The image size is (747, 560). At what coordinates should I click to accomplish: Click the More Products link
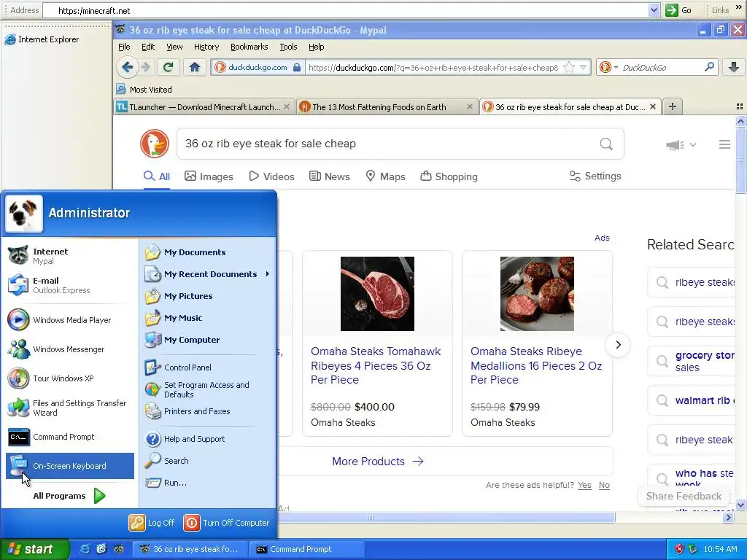tap(377, 461)
